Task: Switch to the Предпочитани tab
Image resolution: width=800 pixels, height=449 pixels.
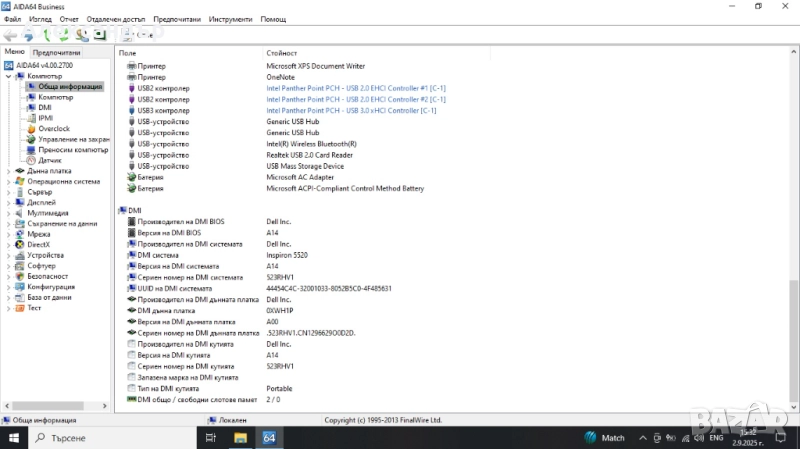Action: coord(56,52)
